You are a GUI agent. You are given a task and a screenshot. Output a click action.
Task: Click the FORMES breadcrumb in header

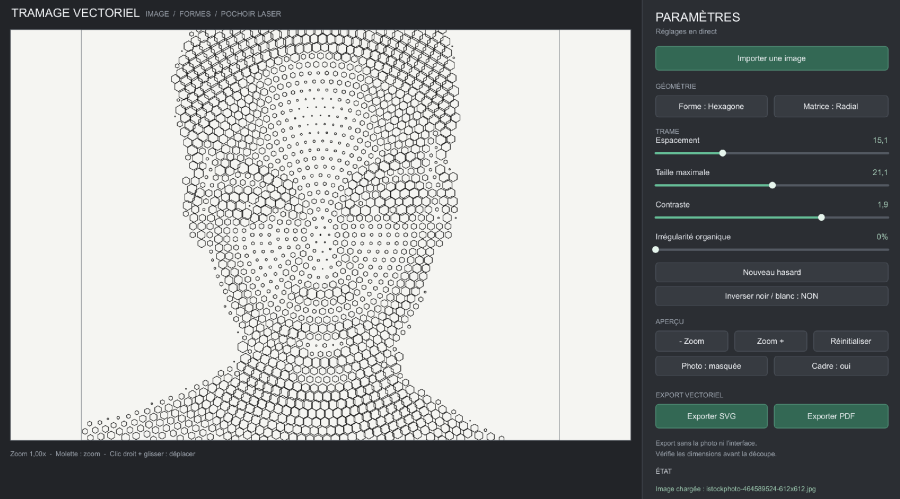[x=195, y=14]
